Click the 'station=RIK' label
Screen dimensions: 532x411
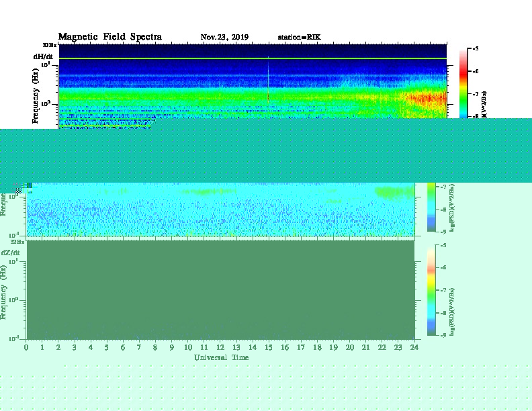(x=299, y=37)
